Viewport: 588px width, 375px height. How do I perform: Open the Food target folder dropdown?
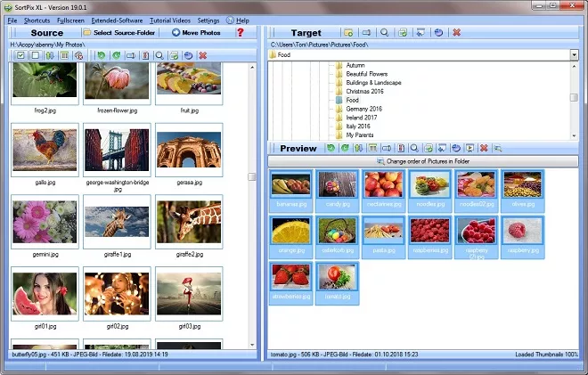(575, 55)
